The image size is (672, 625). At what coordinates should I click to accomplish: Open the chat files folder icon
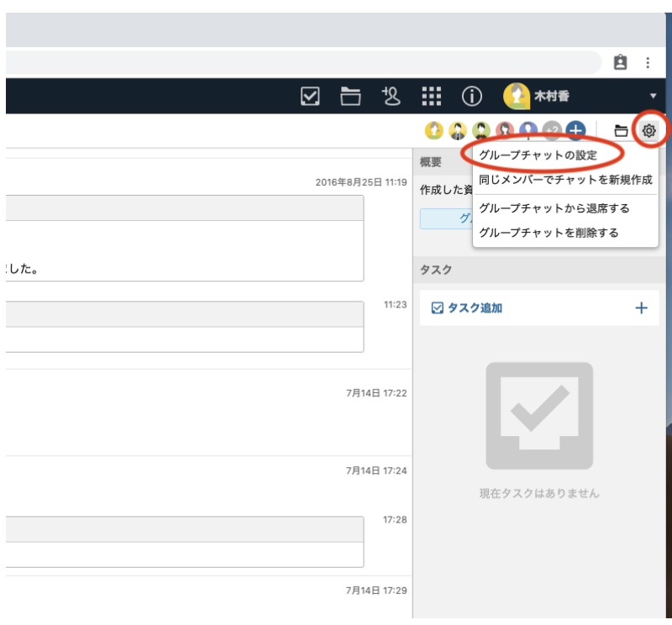[622, 130]
